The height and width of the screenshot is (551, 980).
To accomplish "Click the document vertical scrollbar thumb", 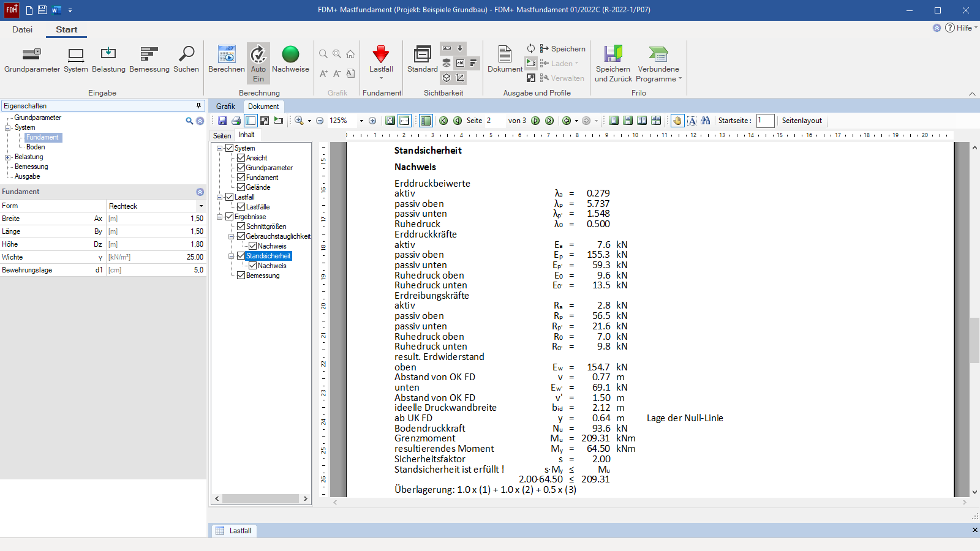I will click(974, 340).
